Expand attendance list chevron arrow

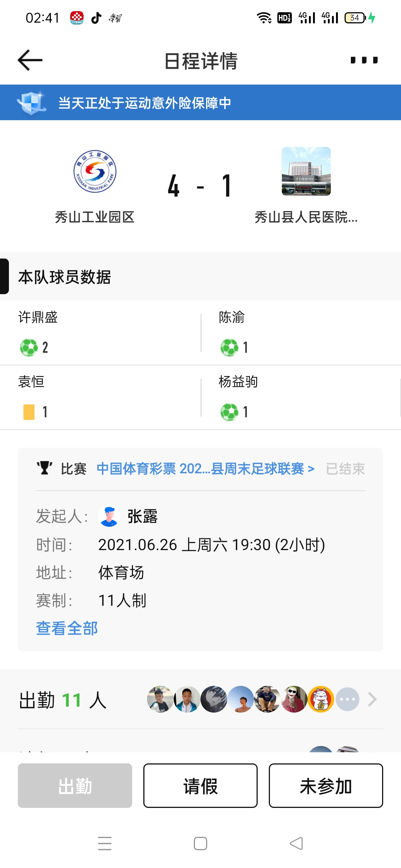[x=372, y=700]
